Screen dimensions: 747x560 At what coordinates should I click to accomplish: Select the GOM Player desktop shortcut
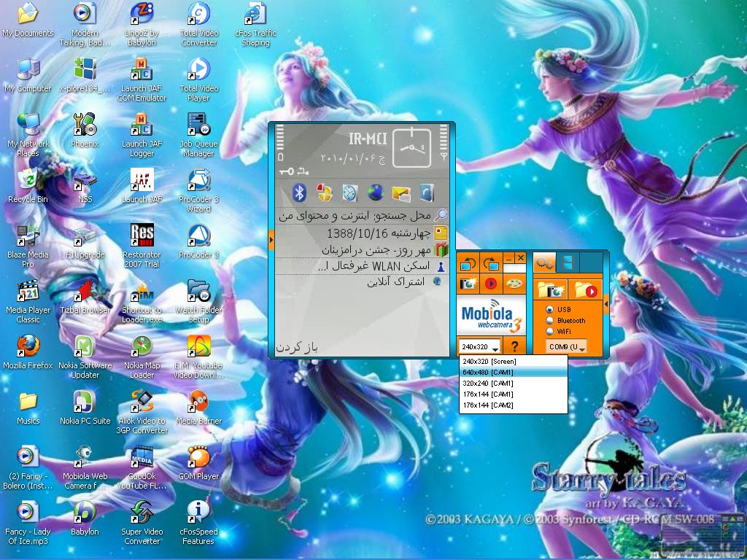198,463
